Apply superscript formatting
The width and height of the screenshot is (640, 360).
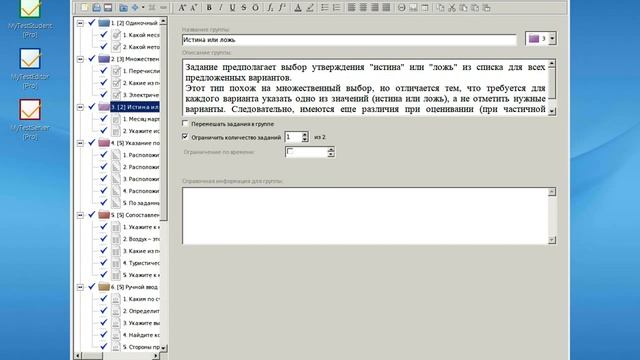282,8
